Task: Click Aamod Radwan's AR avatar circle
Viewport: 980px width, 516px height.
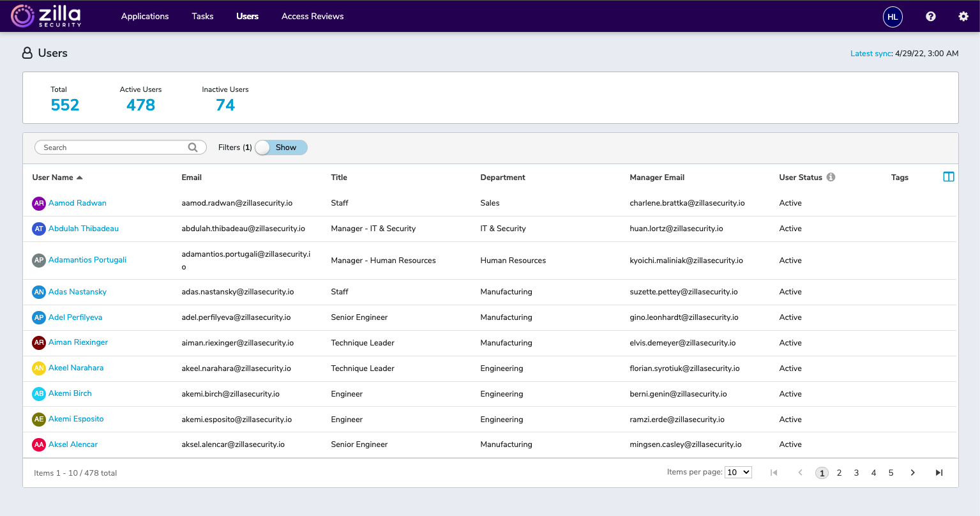Action: [38, 202]
